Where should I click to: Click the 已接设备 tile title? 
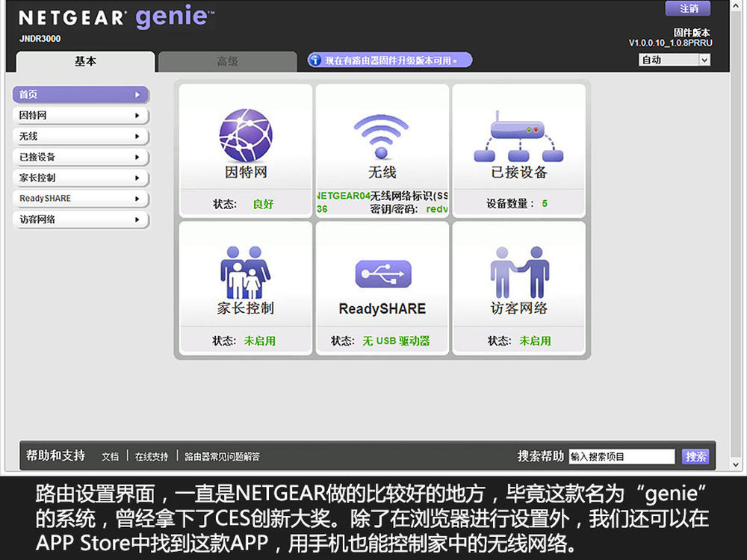click(x=519, y=172)
